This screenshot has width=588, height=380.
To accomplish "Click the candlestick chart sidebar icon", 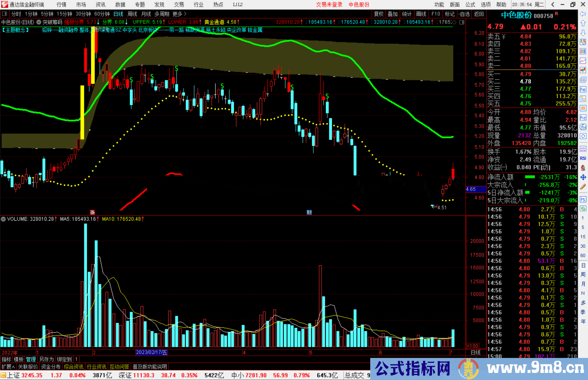I will (x=583, y=70).
